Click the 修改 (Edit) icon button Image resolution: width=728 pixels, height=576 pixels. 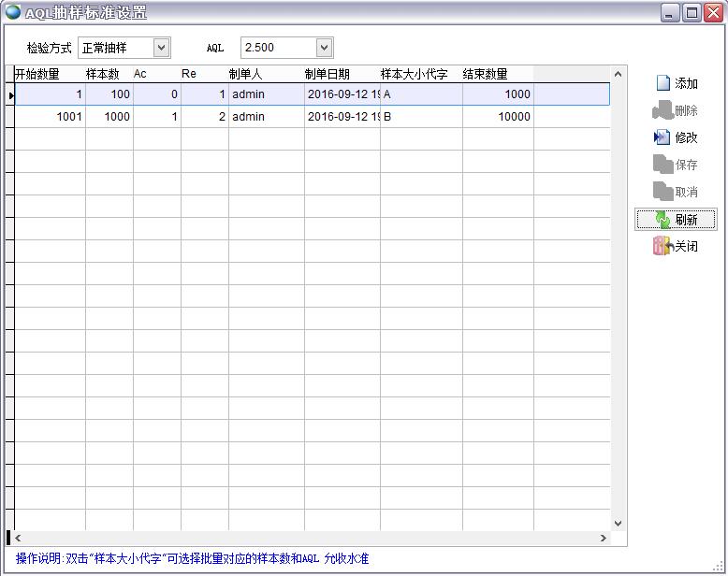662,137
